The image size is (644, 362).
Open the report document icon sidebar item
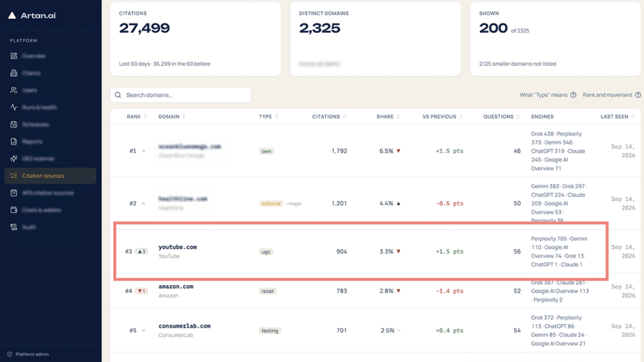14,141
